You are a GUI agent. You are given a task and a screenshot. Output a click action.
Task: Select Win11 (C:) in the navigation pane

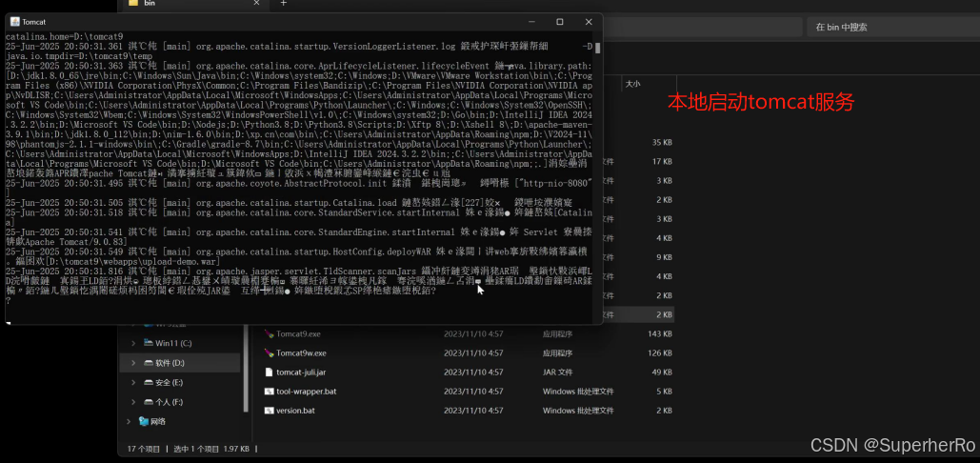179,343
